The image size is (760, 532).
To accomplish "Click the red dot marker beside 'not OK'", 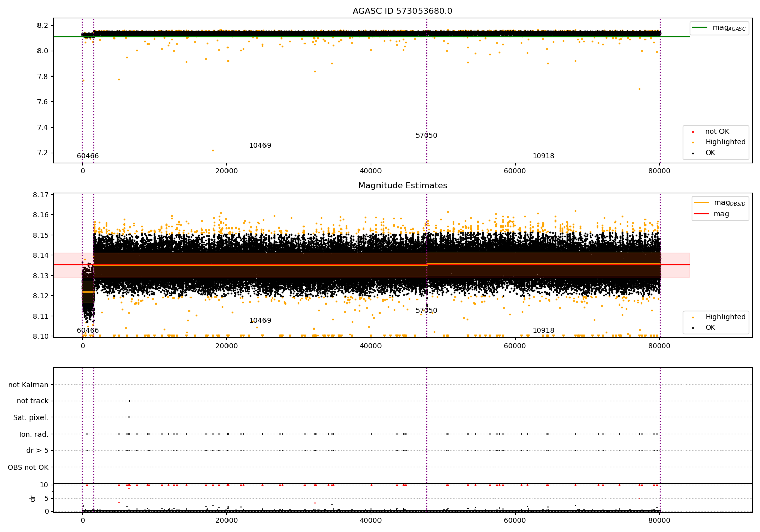I will click(x=693, y=132).
